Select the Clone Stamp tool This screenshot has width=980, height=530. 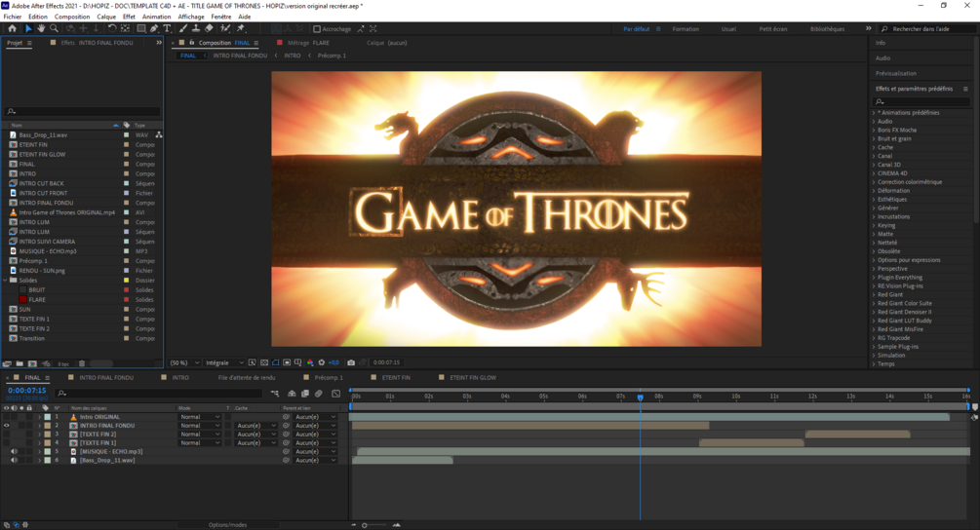pyautogui.click(x=196, y=28)
